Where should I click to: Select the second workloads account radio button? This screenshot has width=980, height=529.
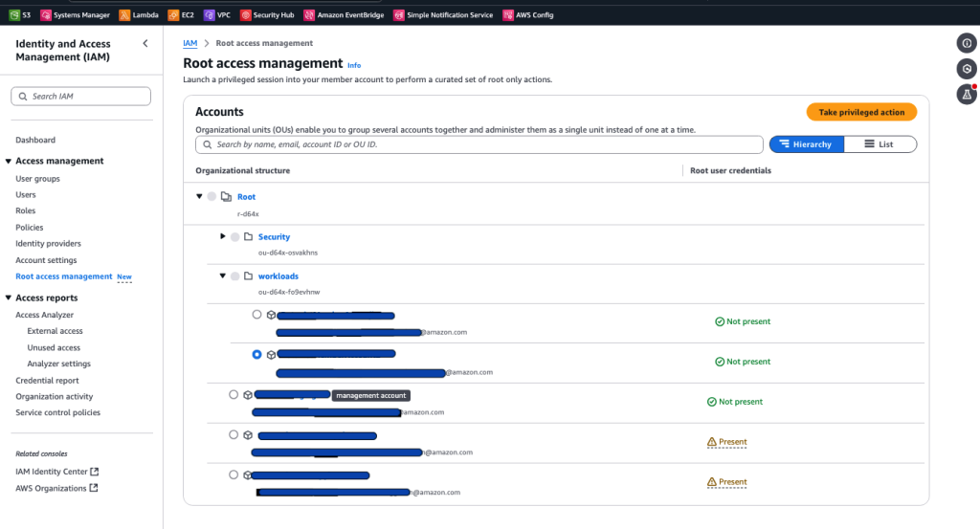[x=256, y=354]
